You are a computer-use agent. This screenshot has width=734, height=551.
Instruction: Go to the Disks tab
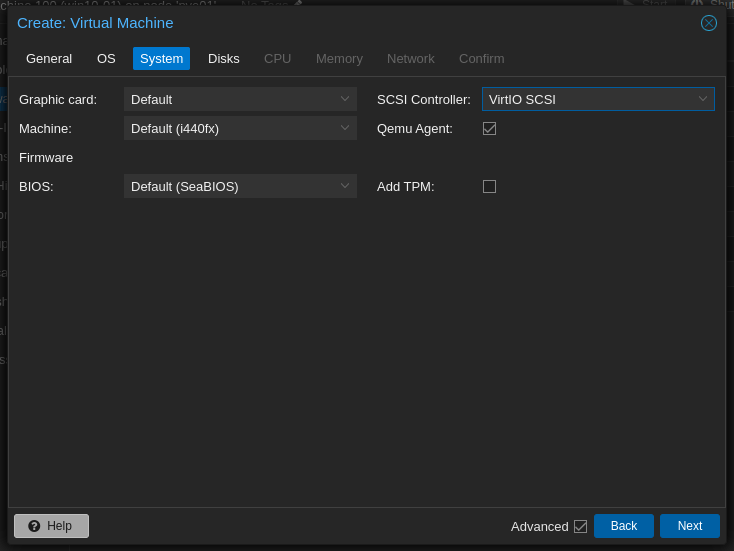tap(224, 59)
